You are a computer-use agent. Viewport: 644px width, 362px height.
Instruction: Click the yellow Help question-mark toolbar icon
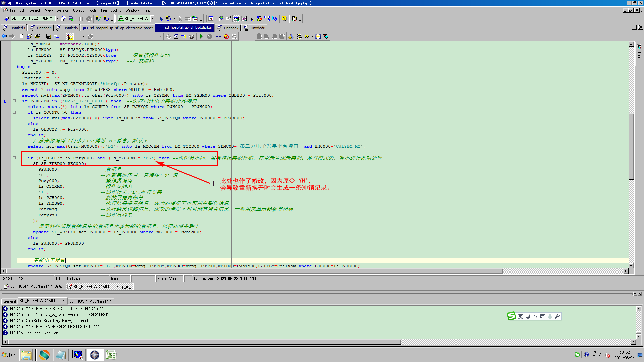point(284,19)
